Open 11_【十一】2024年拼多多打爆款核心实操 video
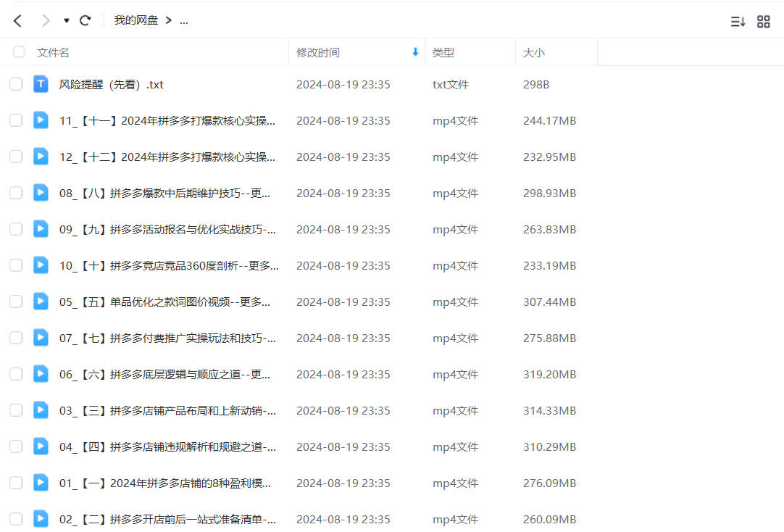Image resolution: width=784 pixels, height=532 pixels. (167, 120)
